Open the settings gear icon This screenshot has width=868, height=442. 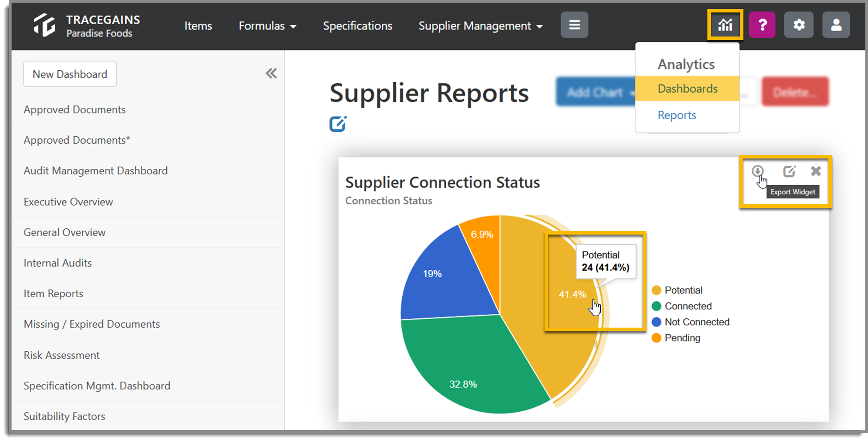pos(799,25)
